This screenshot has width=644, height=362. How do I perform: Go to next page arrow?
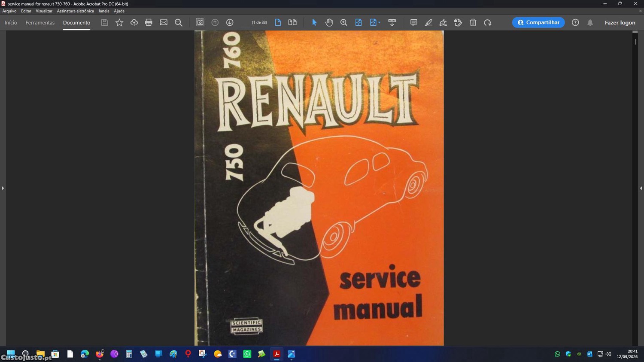(x=230, y=22)
